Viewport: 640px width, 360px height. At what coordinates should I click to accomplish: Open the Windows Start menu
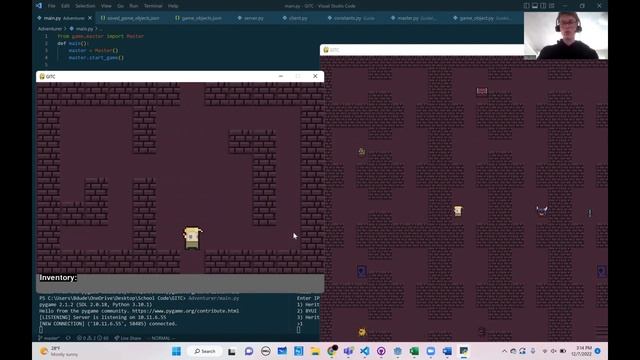tap(176, 351)
